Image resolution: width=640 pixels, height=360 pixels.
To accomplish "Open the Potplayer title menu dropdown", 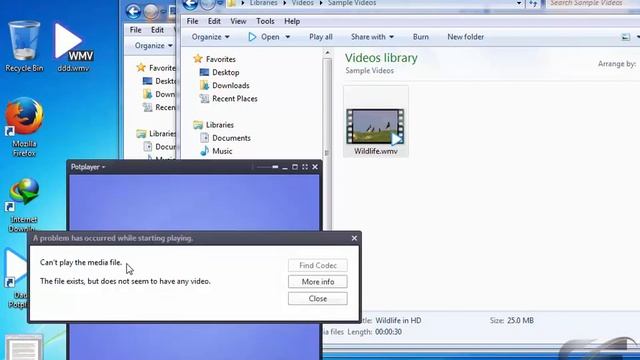I will point(88,167).
